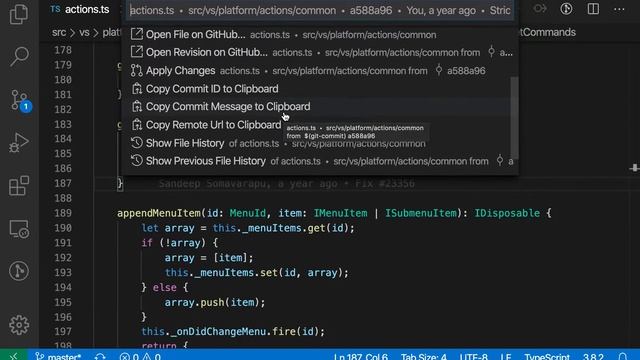Choose Copy Commit Message to Clipboard

[x=320, y=107]
